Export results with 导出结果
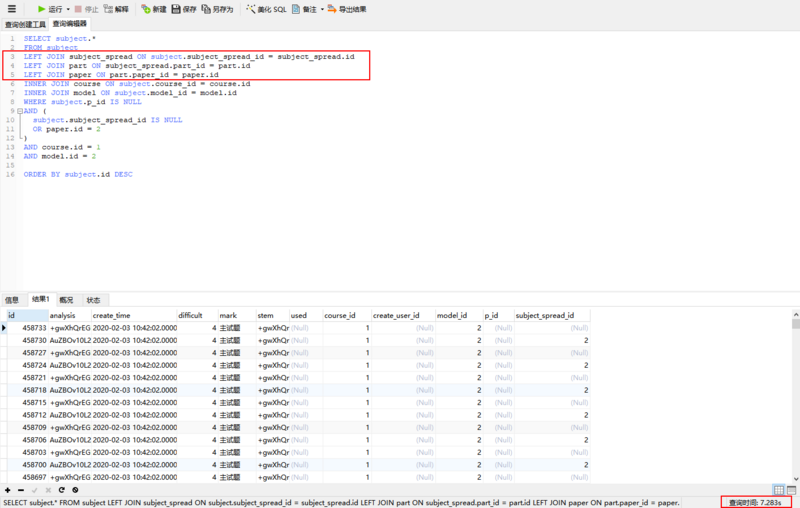 pyautogui.click(x=347, y=9)
